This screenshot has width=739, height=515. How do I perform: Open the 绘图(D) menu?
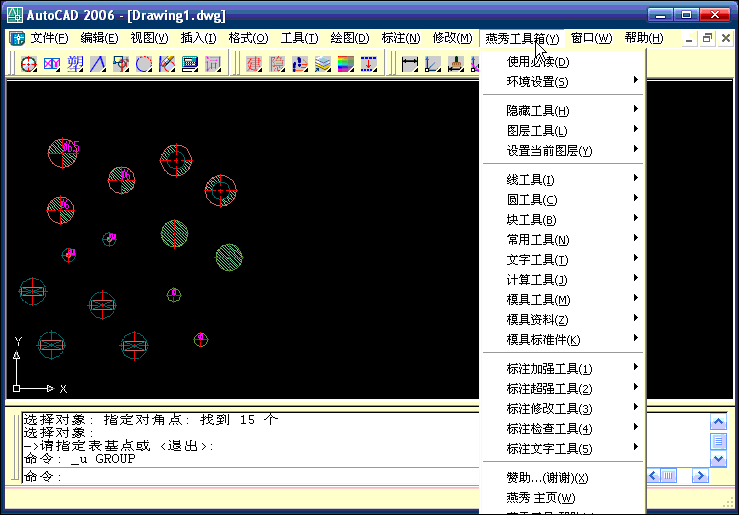[x=350, y=38]
